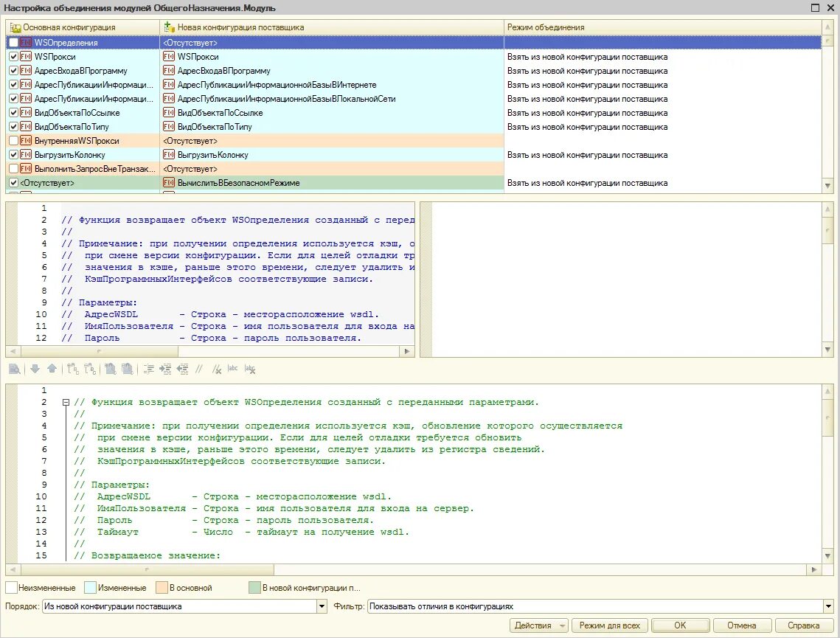The image size is (840, 638).
Task: Uncheck the WSПрокси checkbox
Action: coord(13,56)
